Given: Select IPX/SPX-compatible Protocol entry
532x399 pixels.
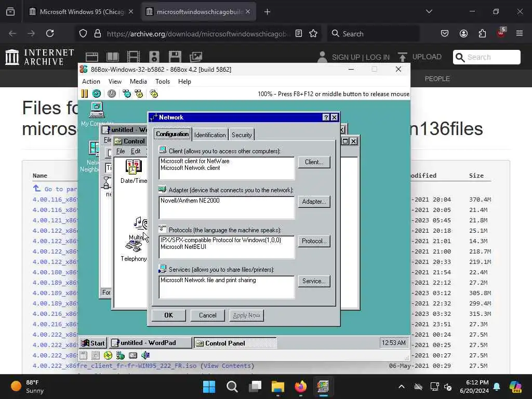Looking at the screenshot, I should coord(220,240).
